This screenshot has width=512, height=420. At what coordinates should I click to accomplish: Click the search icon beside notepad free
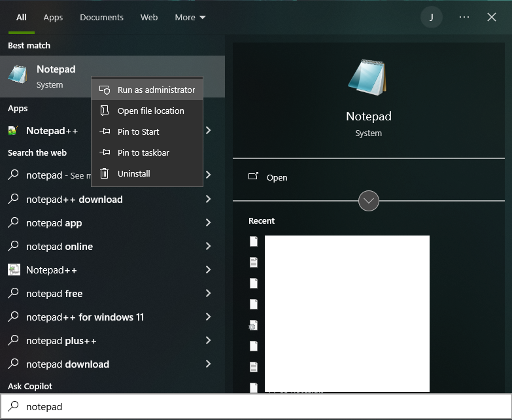coord(13,292)
